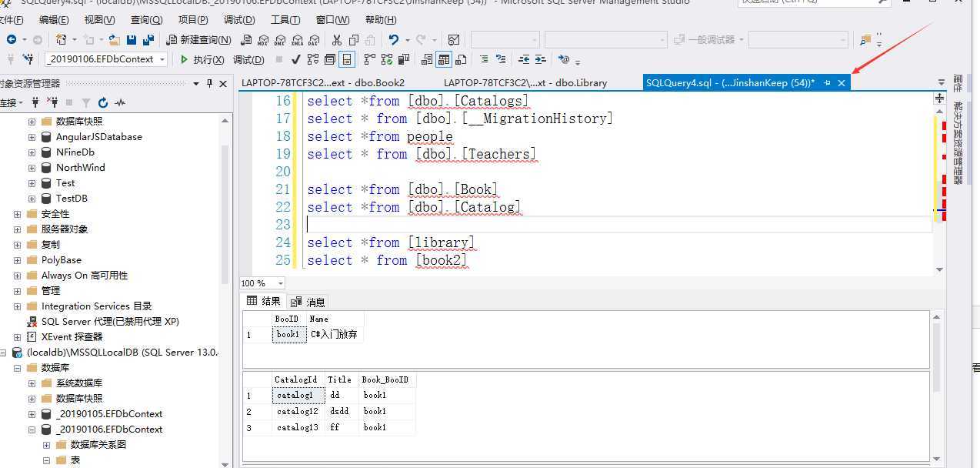This screenshot has height=468, width=980.
Task: Open the Edit (编辑) menu
Action: (54, 19)
